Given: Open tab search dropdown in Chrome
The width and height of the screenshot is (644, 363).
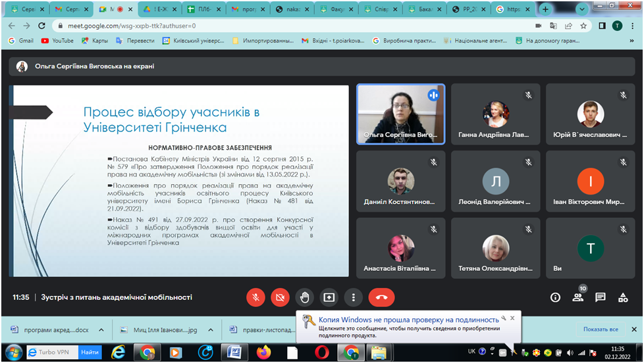Looking at the screenshot, I should 583,9.
